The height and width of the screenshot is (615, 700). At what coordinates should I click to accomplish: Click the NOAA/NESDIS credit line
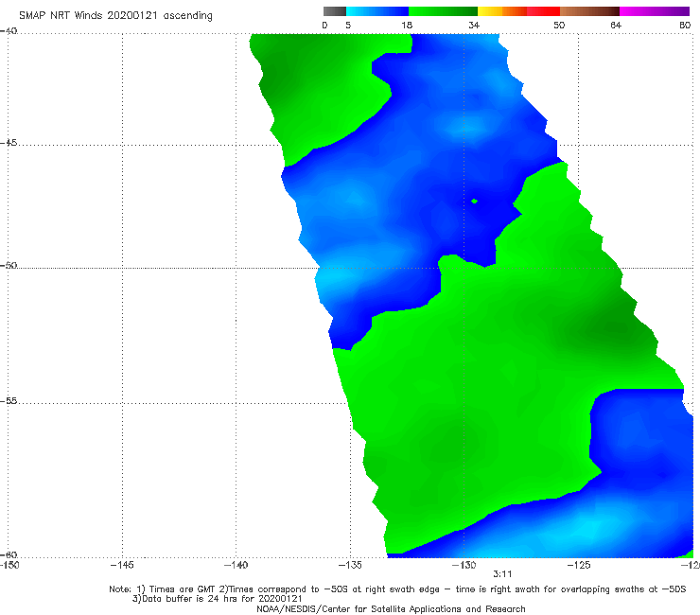pos(391,608)
